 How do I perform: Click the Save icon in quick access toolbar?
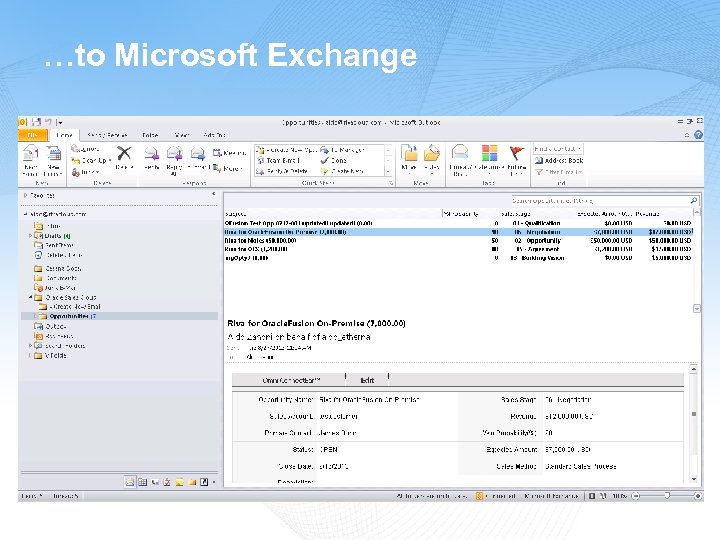point(36,122)
